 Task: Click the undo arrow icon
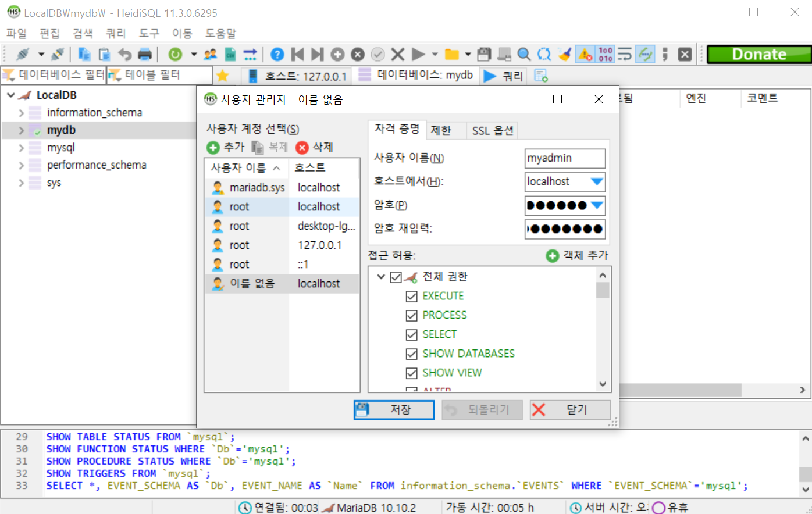point(124,55)
